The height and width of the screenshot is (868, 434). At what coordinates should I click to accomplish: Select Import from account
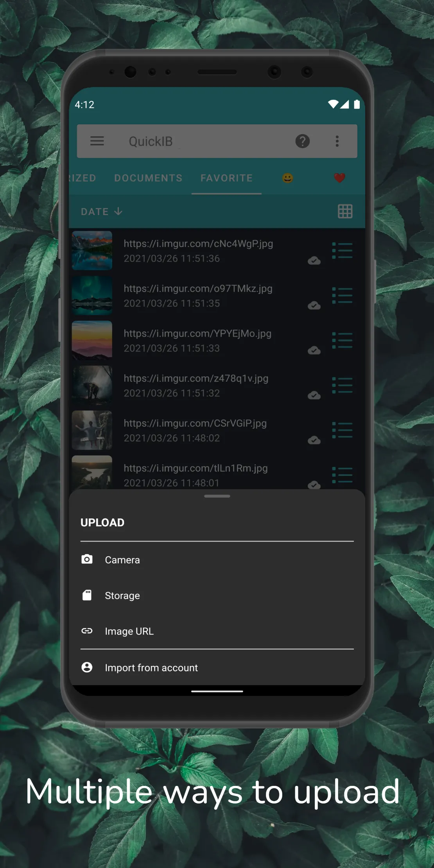coord(217,667)
